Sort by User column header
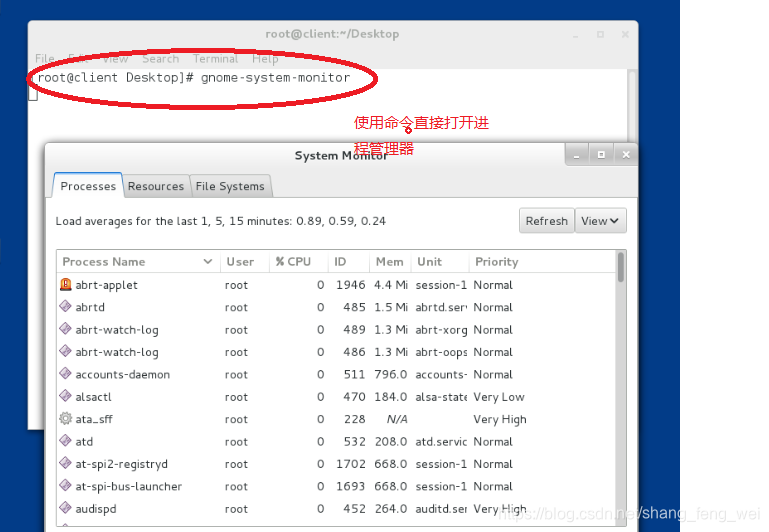The height and width of the screenshot is (532, 769). click(x=245, y=262)
